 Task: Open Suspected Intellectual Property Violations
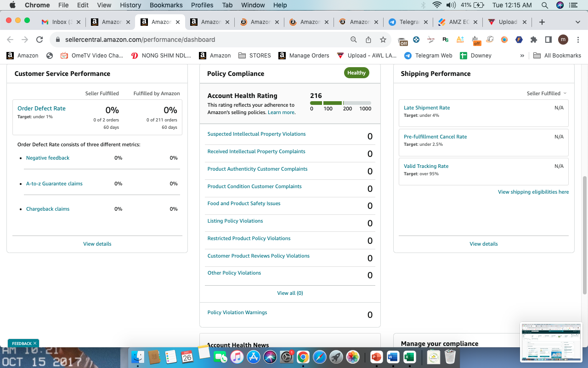coord(256,134)
